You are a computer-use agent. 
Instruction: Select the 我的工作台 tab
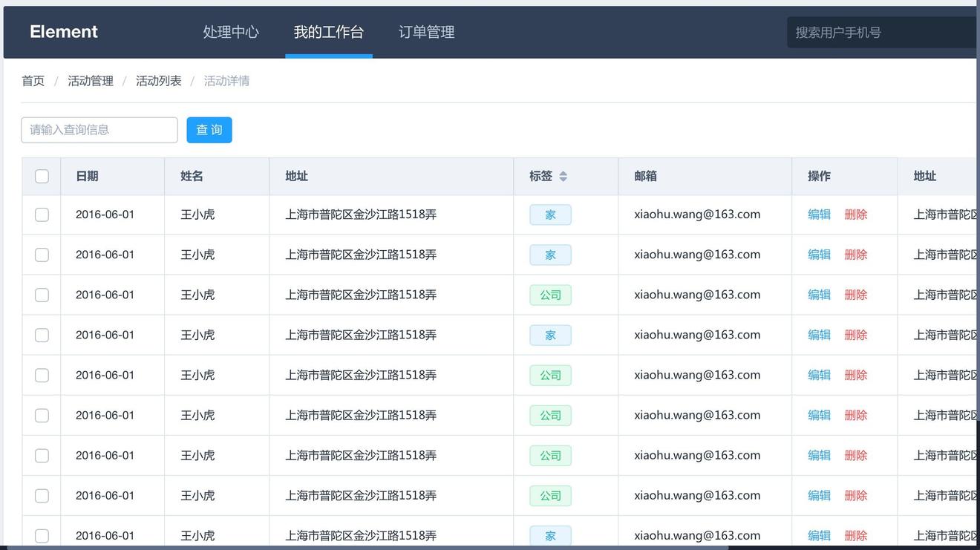pyautogui.click(x=329, y=32)
